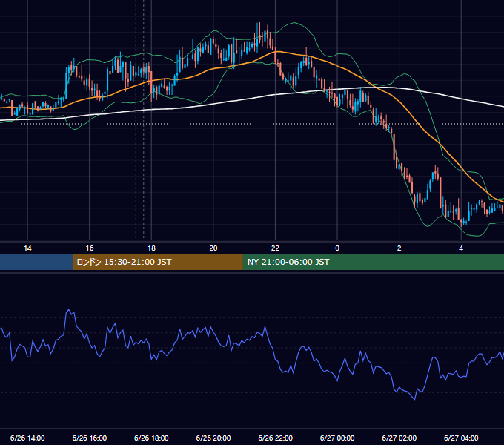504x445 pixels.
Task: Click the blue session band before London
Action: 36,262
